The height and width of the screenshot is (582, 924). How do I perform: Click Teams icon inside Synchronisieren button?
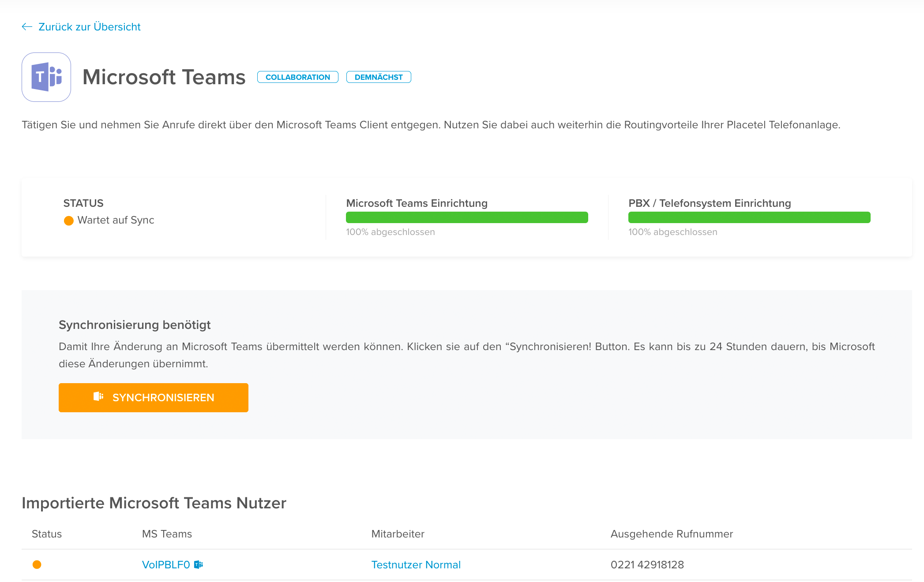point(98,397)
